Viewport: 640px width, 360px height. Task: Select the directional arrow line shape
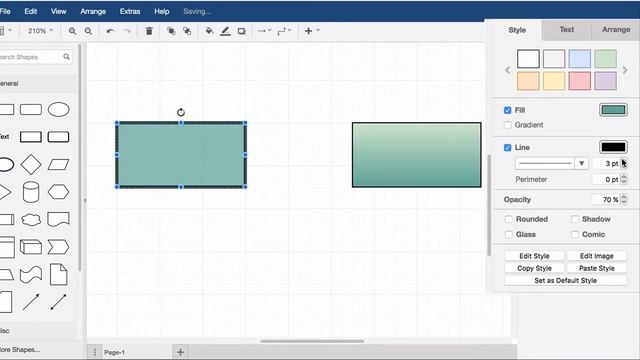pos(31,302)
